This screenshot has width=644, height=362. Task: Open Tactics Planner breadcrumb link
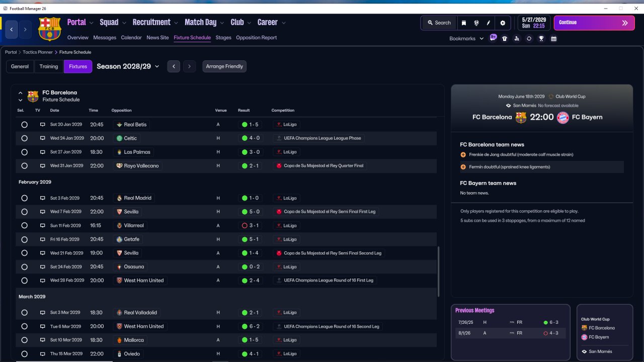point(38,52)
